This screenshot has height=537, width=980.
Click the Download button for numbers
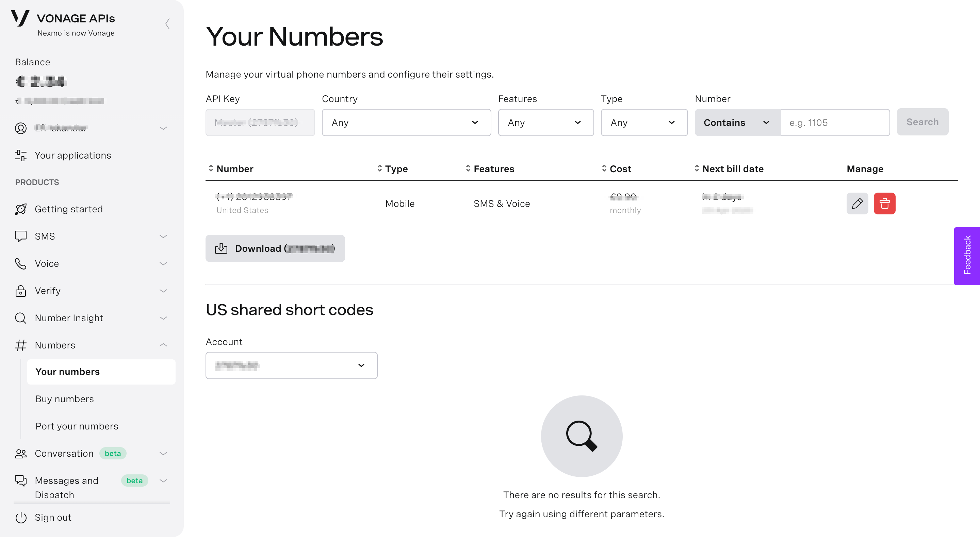point(274,248)
